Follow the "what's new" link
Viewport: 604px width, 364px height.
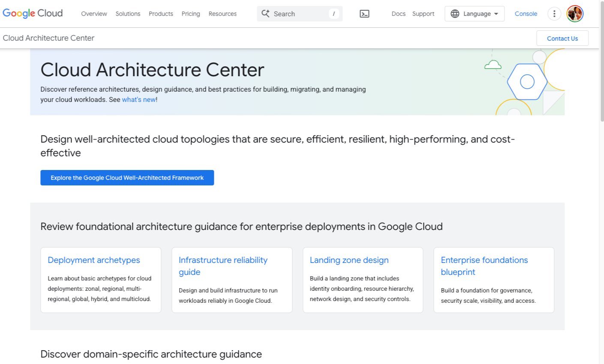(139, 99)
